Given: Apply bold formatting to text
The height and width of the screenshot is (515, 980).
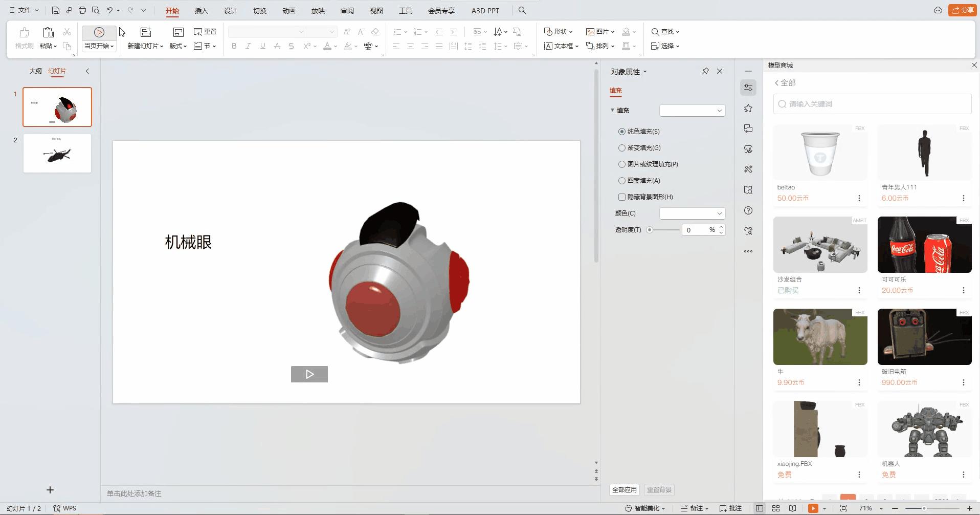Looking at the screenshot, I should point(234,46).
